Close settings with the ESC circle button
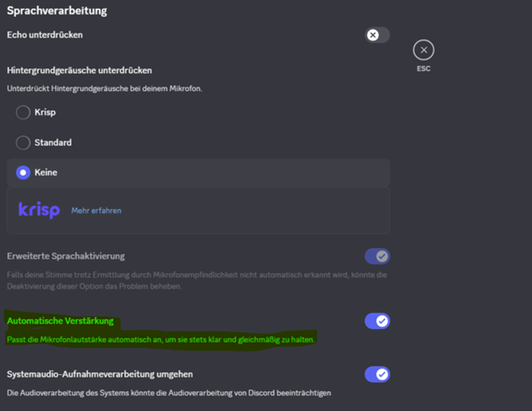532x411 pixels. pos(424,50)
